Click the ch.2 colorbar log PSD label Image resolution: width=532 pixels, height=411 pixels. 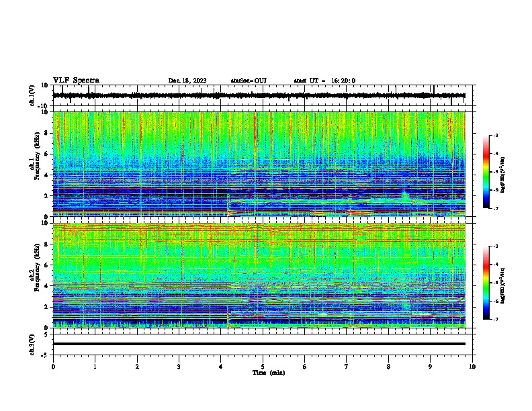(502, 285)
